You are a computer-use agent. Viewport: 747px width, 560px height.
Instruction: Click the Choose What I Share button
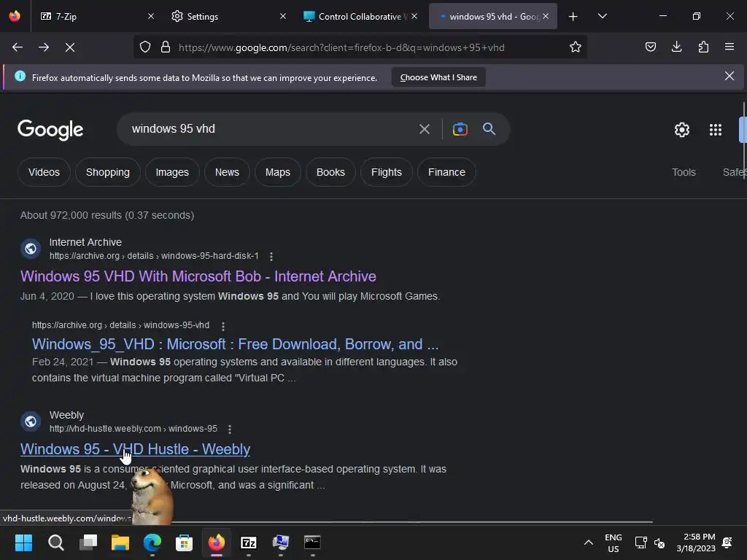click(438, 77)
